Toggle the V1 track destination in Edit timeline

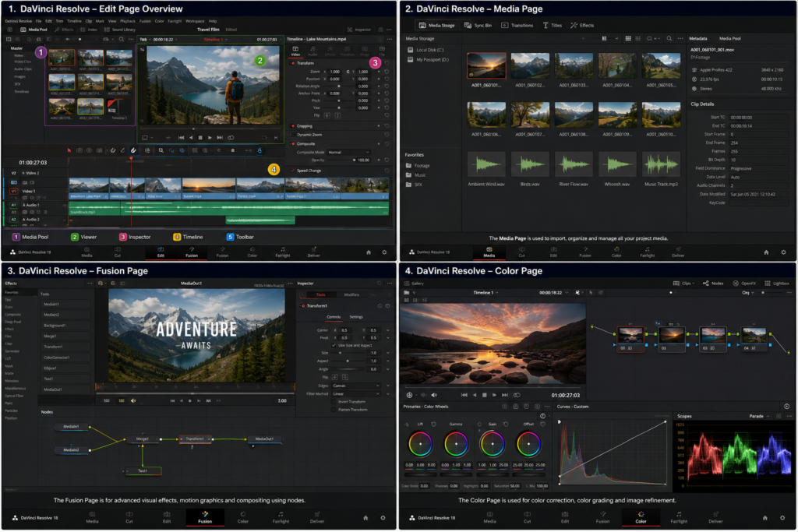(13, 192)
